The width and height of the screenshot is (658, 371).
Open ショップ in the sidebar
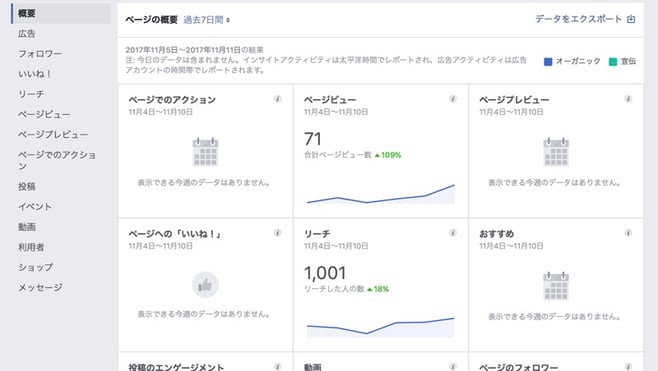pyautogui.click(x=36, y=267)
